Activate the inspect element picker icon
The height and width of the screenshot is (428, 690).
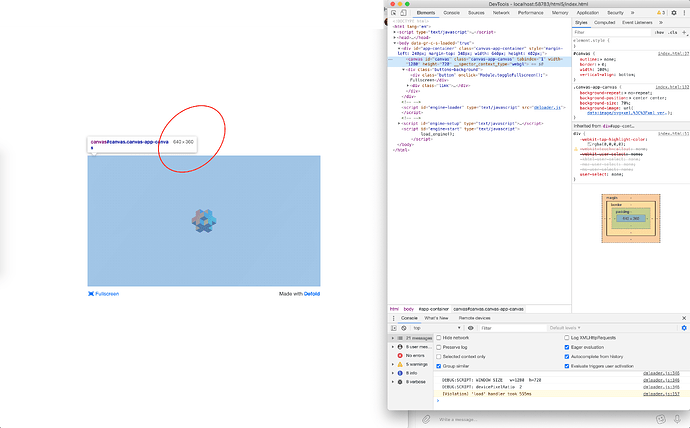394,13
